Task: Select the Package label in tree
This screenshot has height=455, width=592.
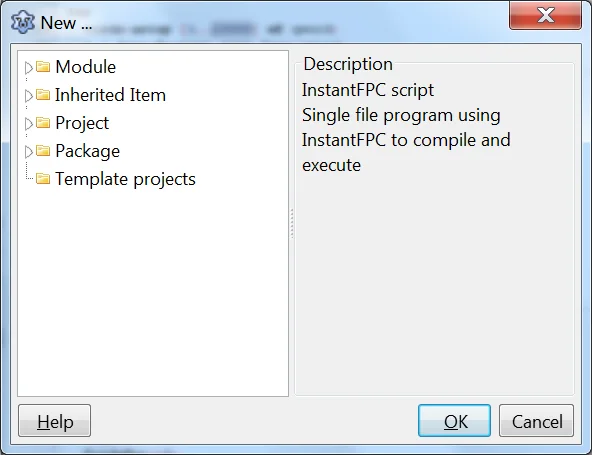Action: 88,151
